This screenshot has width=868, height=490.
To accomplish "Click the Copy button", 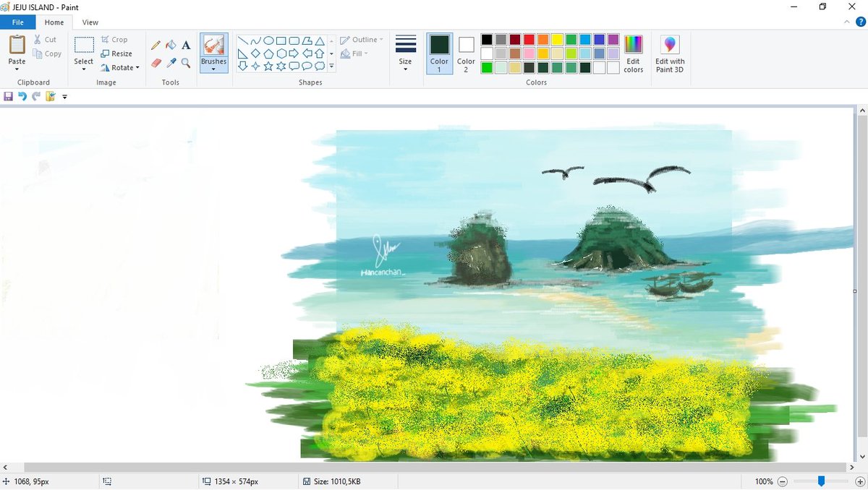I will pyautogui.click(x=48, y=53).
